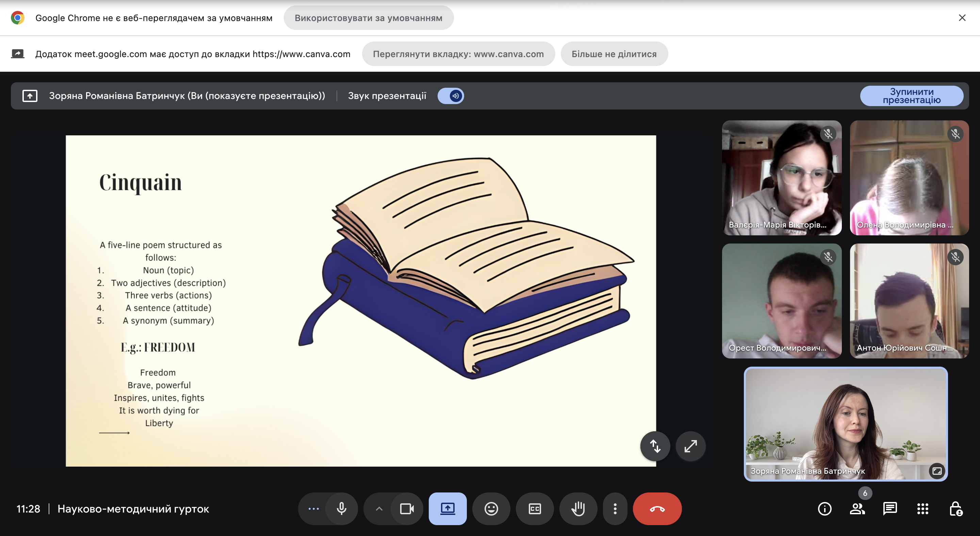The image size is (980, 536).
Task: Click 'Більше не ділитися' button
Action: [x=614, y=54]
